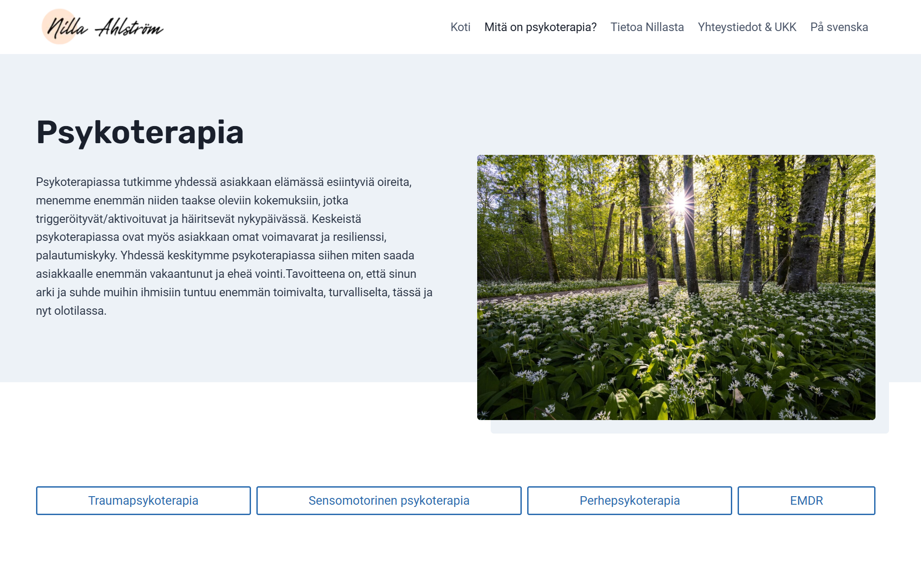The width and height of the screenshot is (921, 588).
Task: Click the word Keskeistä in the paragraph
Action: click(336, 219)
